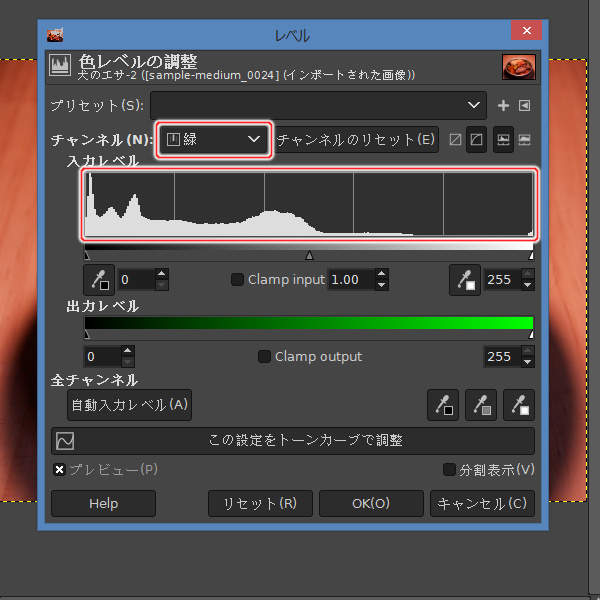
Task: Enable Clamp output checkbox
Action: tap(264, 356)
